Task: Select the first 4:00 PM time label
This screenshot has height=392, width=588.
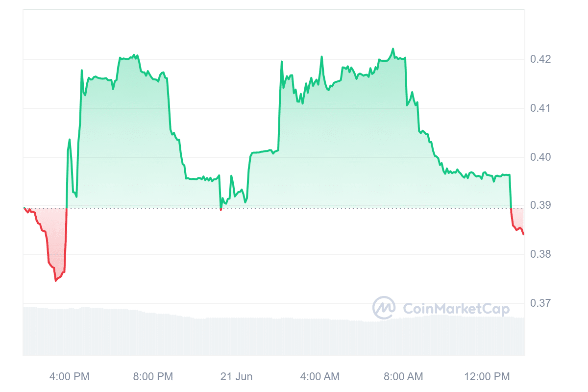Action: coord(70,376)
